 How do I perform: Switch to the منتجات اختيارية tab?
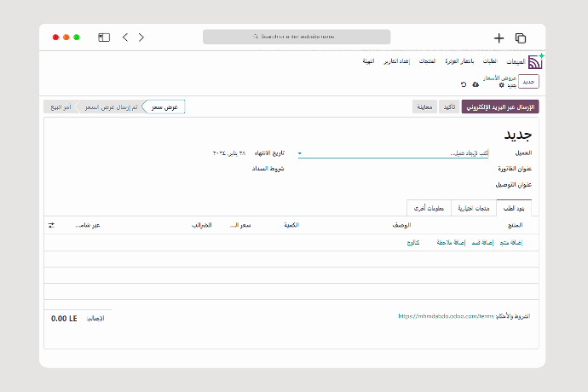click(x=474, y=208)
